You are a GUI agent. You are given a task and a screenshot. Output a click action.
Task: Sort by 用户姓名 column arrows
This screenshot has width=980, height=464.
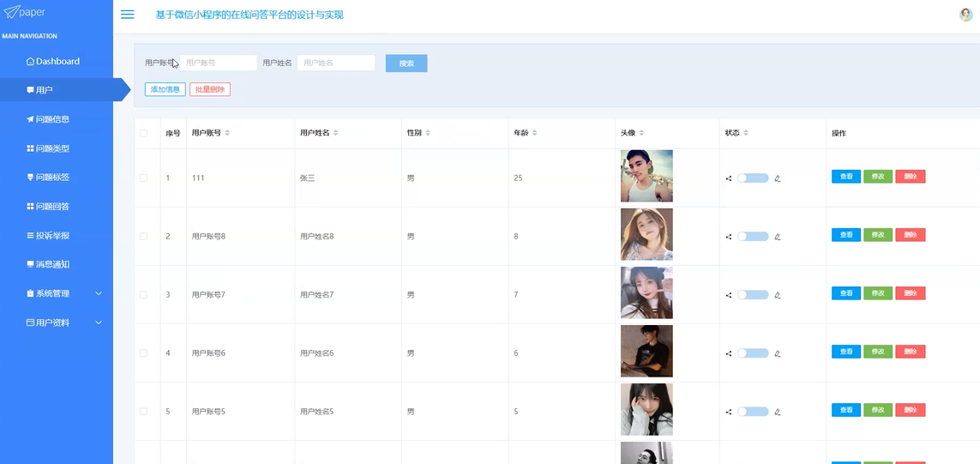pyautogui.click(x=335, y=133)
